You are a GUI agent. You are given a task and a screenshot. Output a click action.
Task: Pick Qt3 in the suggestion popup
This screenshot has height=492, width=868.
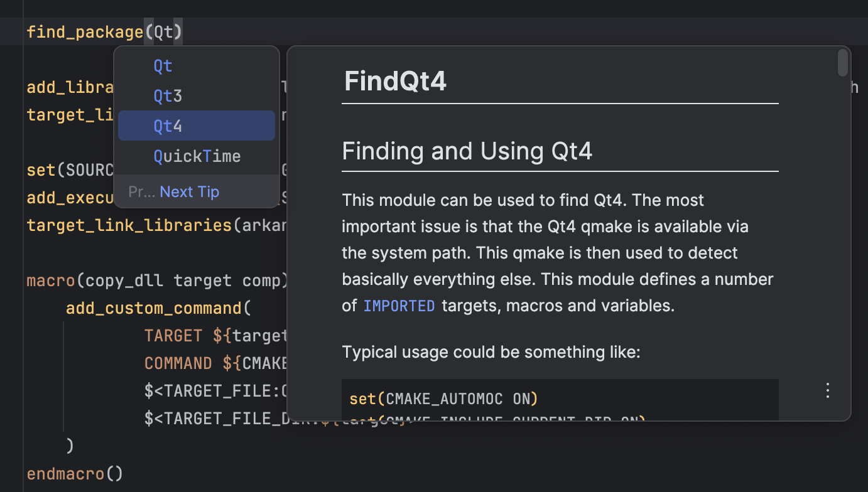point(168,95)
